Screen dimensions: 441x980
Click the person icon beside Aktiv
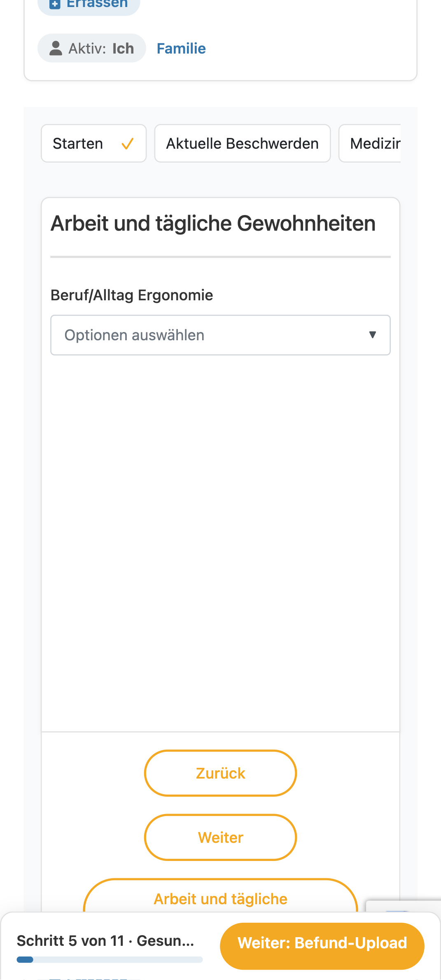coord(56,48)
